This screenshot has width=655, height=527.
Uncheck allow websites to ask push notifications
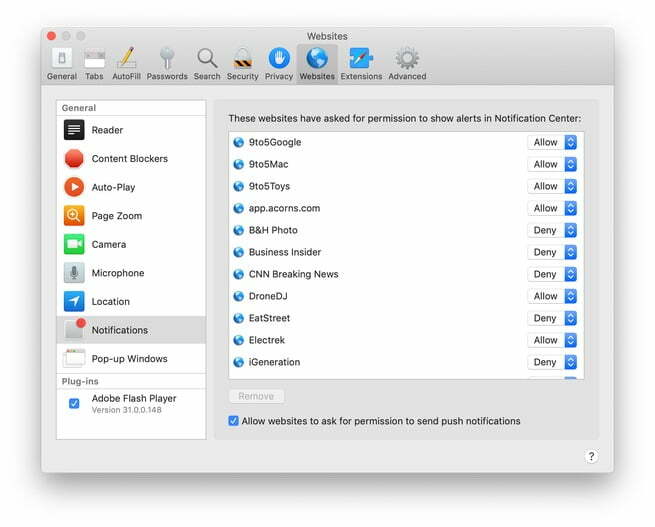pos(234,421)
